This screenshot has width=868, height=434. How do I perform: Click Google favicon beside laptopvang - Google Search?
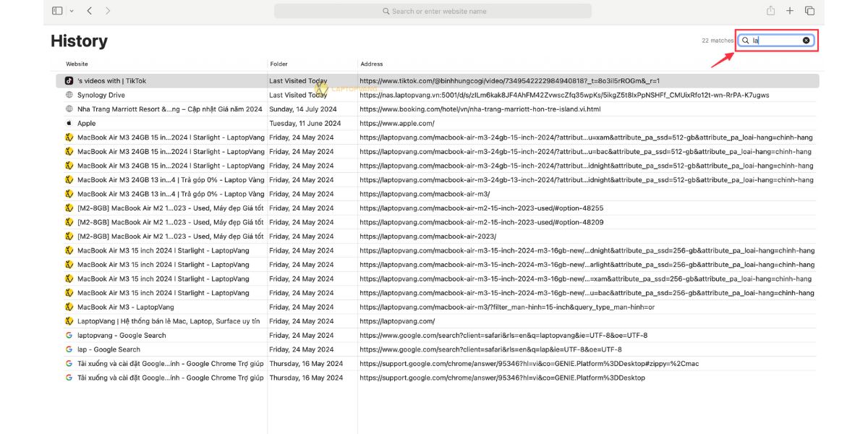69,335
